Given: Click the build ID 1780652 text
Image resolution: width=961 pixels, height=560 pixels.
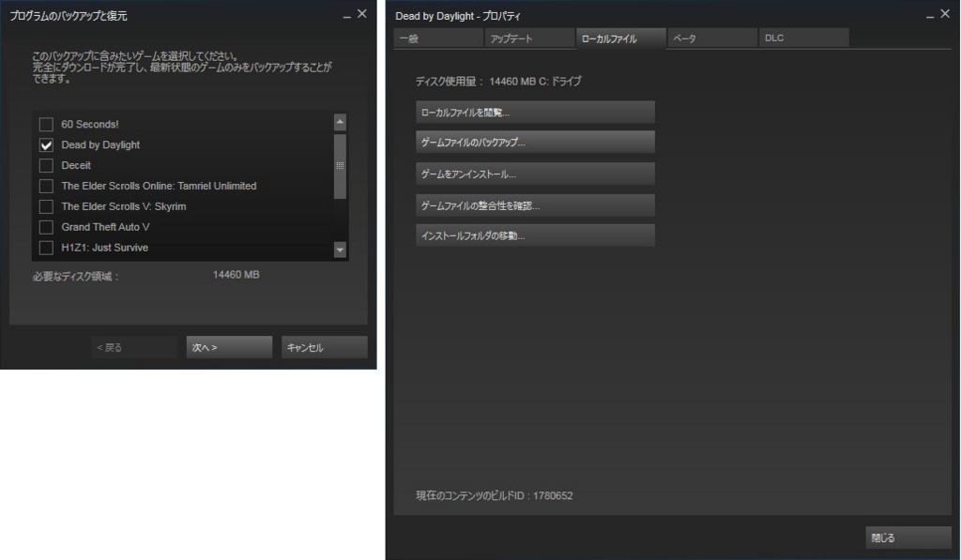Looking at the screenshot, I should 553,495.
